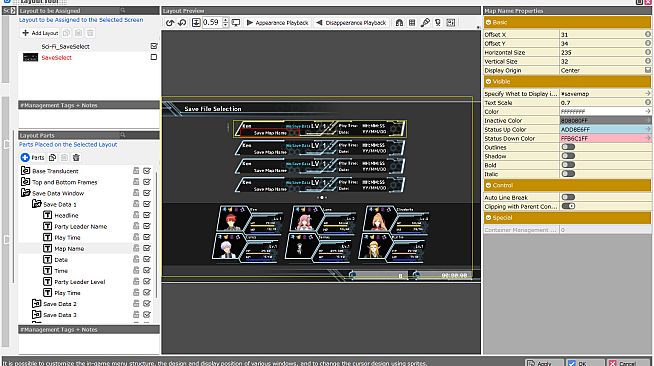Click the last panel icon in preview toolbar
Image resolution: width=654 pixels, height=366 pixels.
pos(451,23)
